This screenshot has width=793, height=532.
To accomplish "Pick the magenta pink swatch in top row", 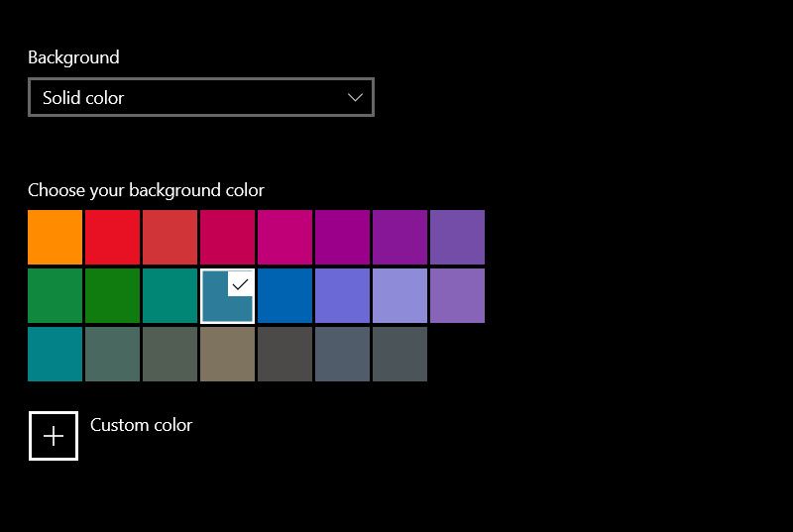I will [284, 237].
